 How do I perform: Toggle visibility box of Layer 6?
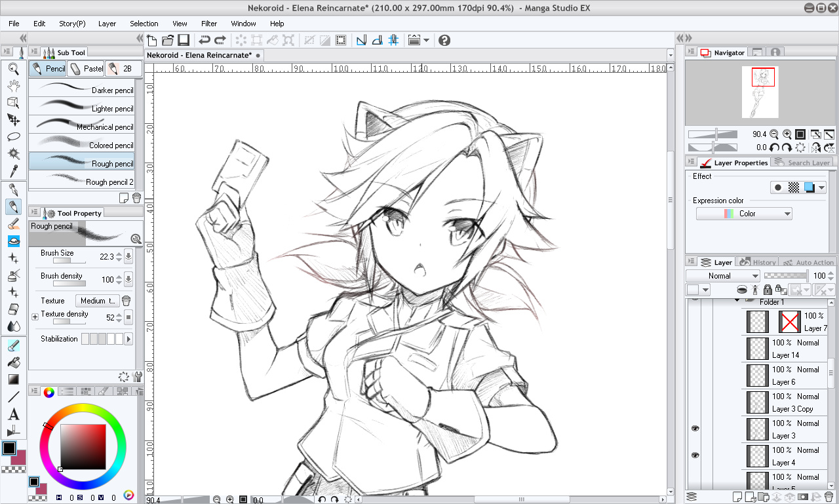(x=695, y=375)
